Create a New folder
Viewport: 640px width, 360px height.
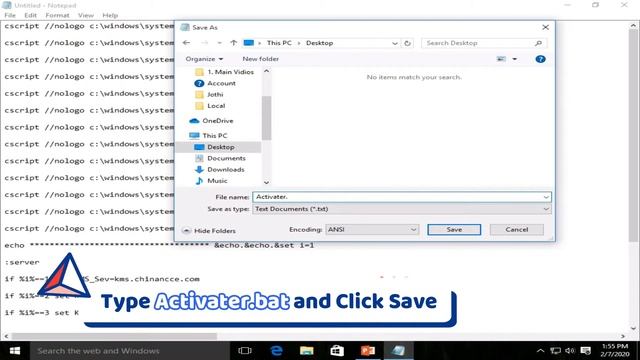click(260, 59)
